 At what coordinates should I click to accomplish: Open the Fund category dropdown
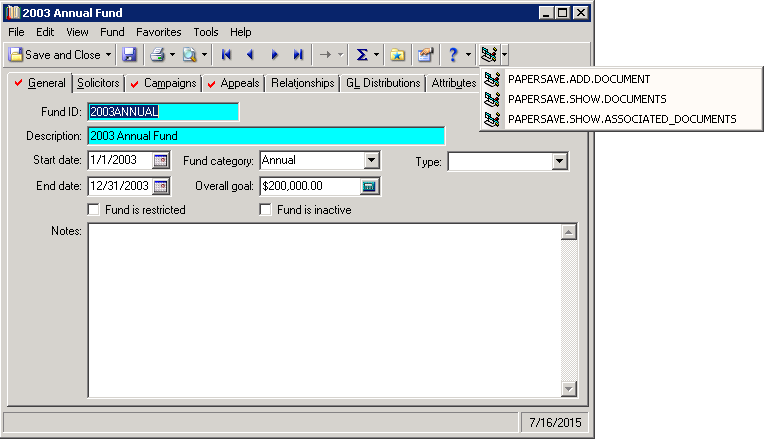(x=372, y=160)
